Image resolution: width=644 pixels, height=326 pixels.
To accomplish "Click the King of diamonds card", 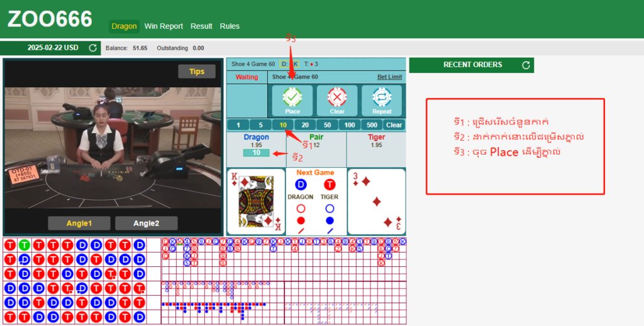I will tap(255, 201).
